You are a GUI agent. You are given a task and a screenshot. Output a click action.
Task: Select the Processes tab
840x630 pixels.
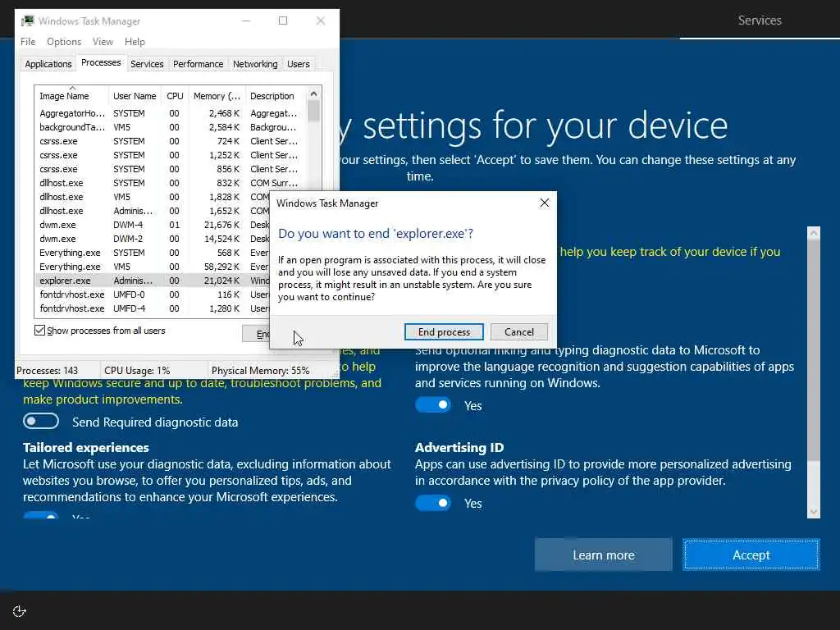[x=101, y=62]
